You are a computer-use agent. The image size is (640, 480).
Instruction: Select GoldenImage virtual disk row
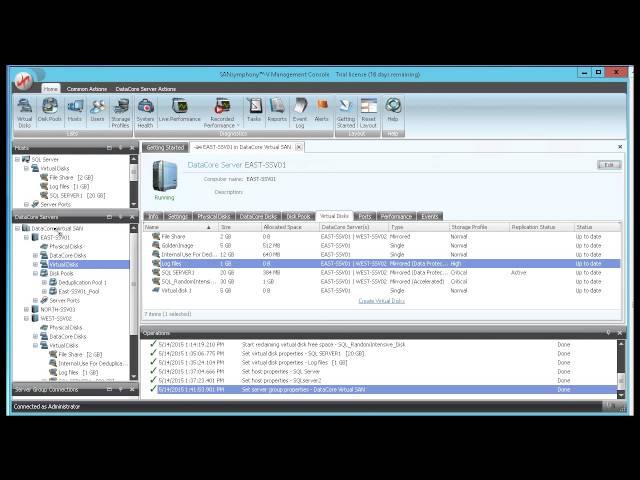(382, 245)
